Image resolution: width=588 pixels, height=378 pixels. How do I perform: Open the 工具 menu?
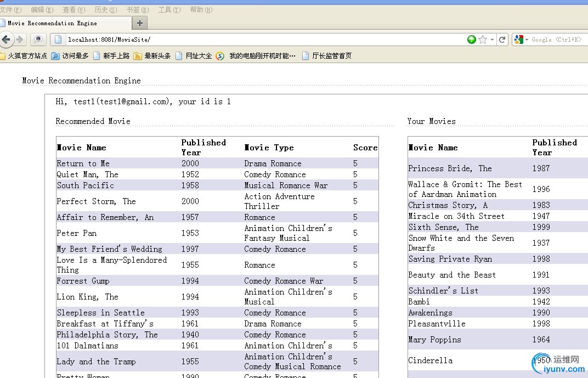[169, 10]
